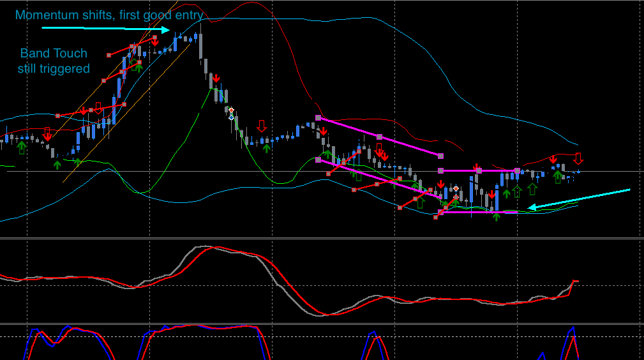
Task: Select the "Band Touch still triggered" text label
Action: pos(54,61)
